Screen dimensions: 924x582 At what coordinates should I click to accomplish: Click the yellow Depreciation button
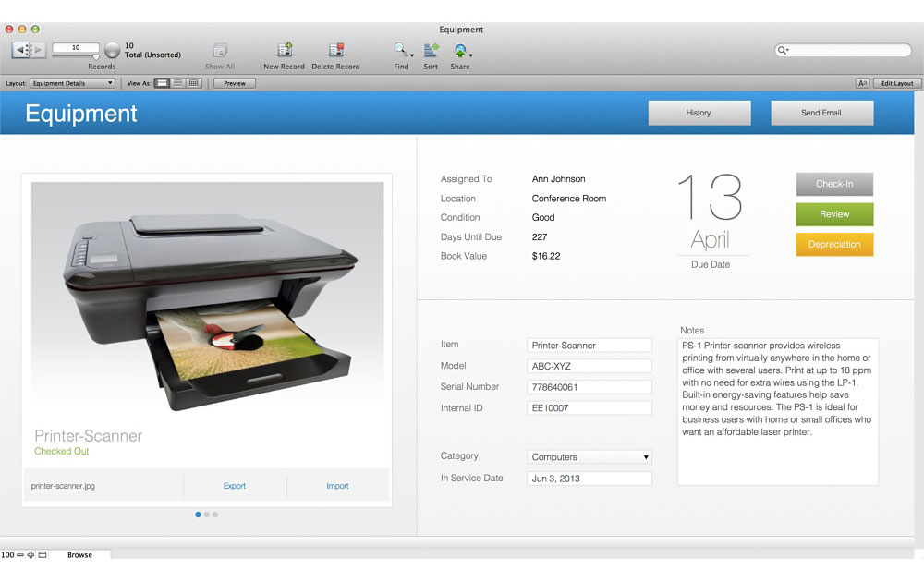pos(834,245)
